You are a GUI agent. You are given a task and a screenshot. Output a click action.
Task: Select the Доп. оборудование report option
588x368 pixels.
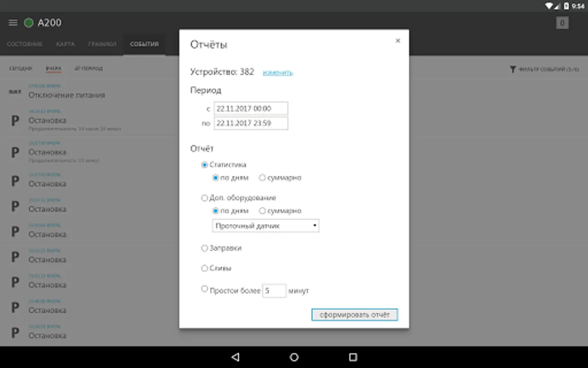[205, 198]
